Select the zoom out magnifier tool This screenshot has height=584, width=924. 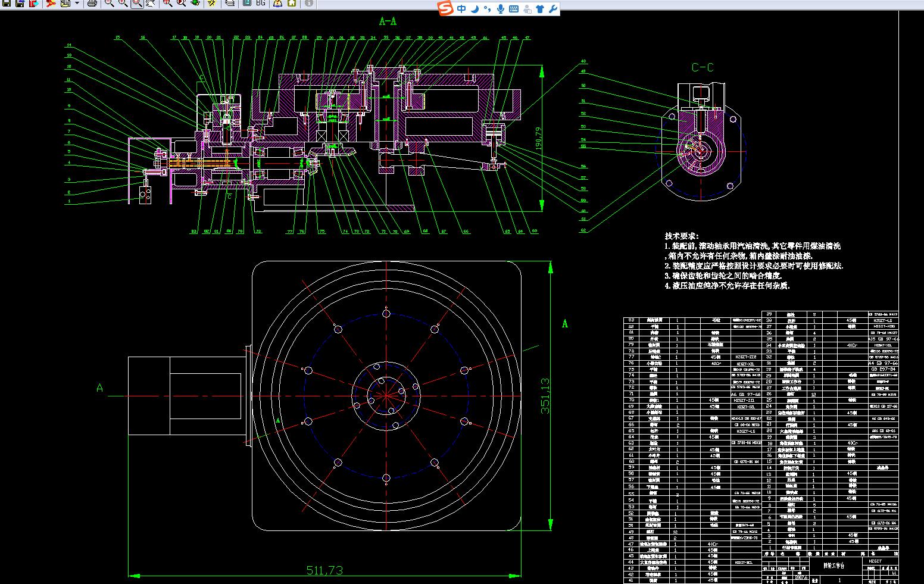click(x=109, y=3)
